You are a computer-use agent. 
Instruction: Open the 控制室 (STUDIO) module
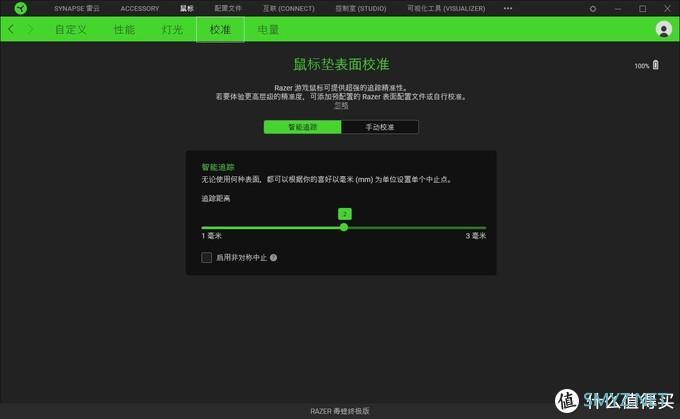pos(361,8)
